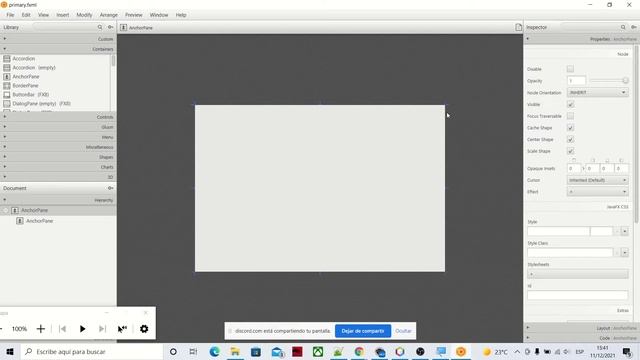Click the Windows Start button

[10, 351]
